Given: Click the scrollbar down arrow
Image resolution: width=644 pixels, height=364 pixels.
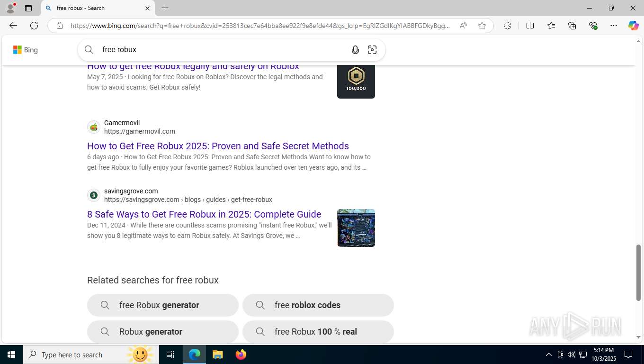Looking at the screenshot, I should click(638, 337).
